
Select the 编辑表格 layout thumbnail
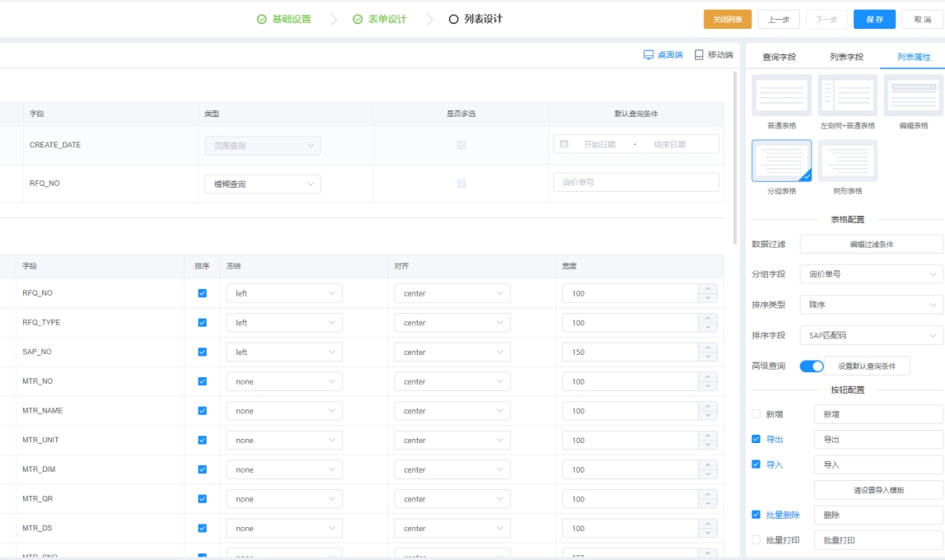913,96
